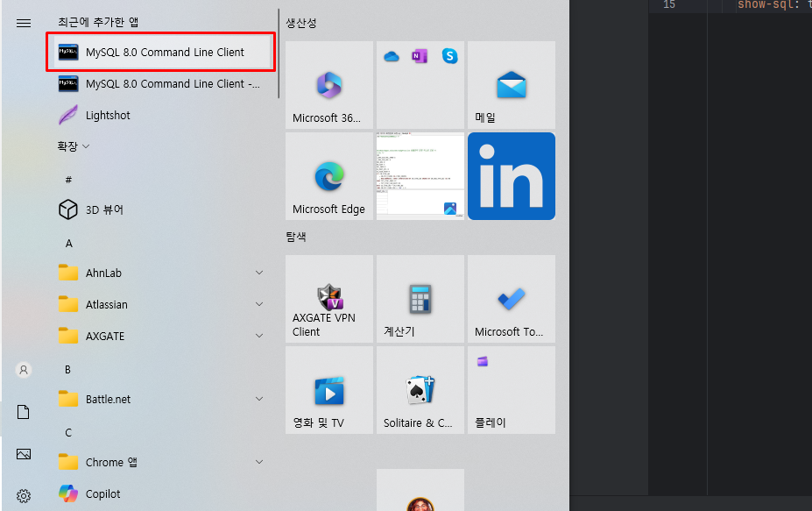Expand the Battle.net folder chevron
The height and width of the screenshot is (511, 812).
(259, 399)
